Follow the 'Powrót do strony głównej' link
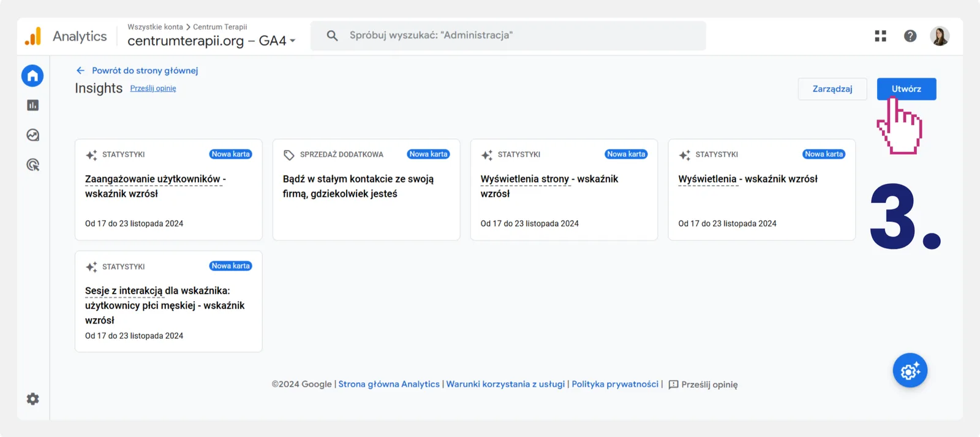Screen dimensions: 980x437 click(145, 70)
